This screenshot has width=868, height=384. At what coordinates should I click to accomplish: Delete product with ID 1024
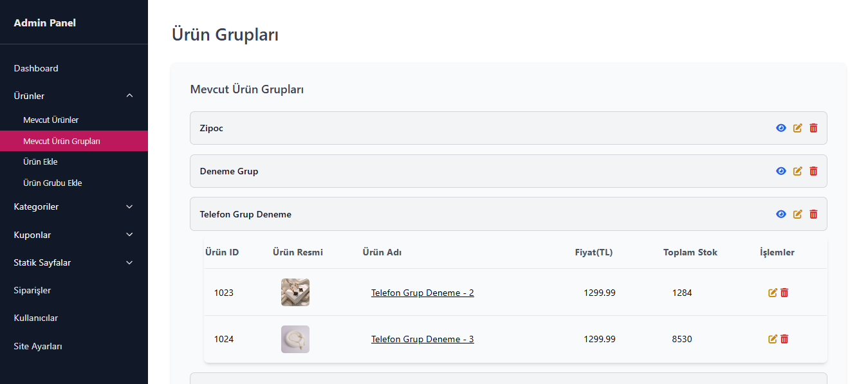click(x=784, y=339)
